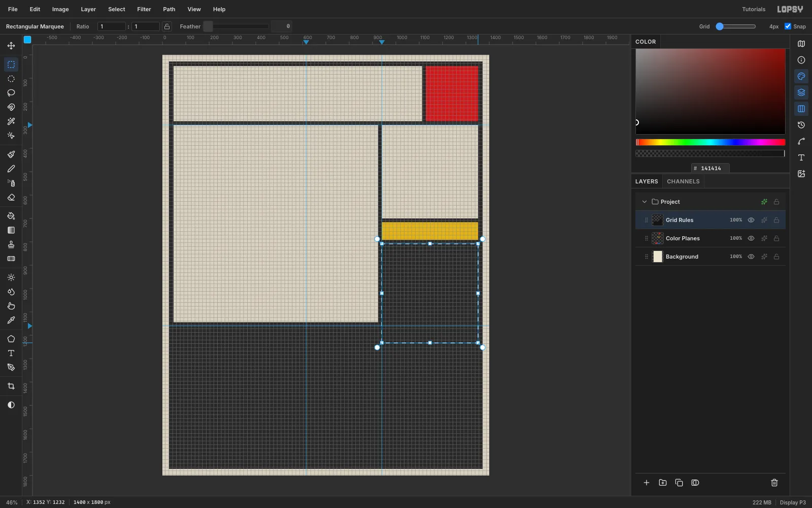Open the Select menu
This screenshot has height=508, width=812.
pos(117,9)
